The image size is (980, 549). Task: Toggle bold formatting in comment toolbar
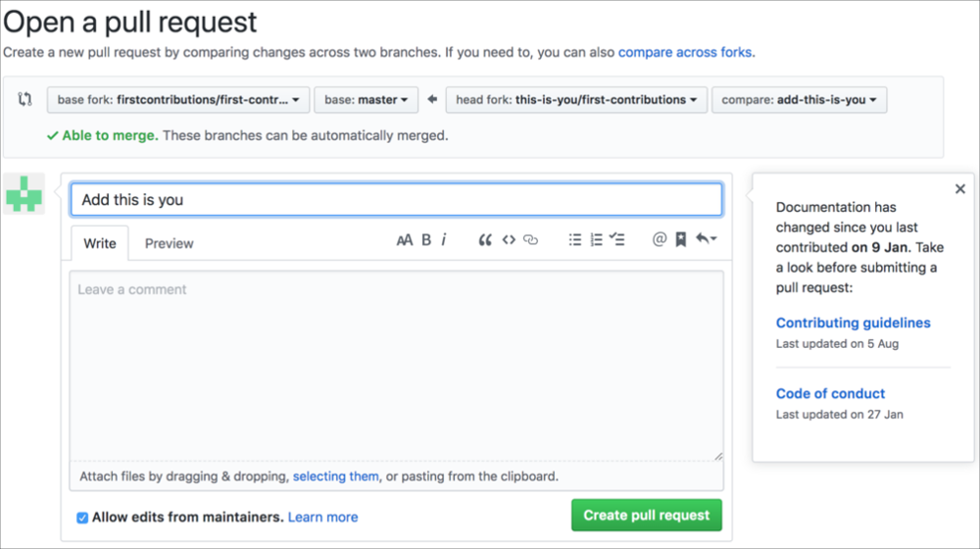426,240
